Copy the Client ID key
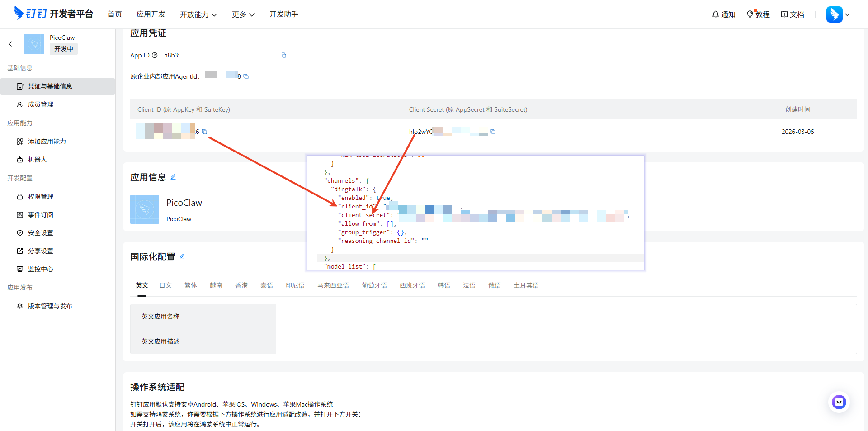The width and height of the screenshot is (868, 431). (204, 132)
